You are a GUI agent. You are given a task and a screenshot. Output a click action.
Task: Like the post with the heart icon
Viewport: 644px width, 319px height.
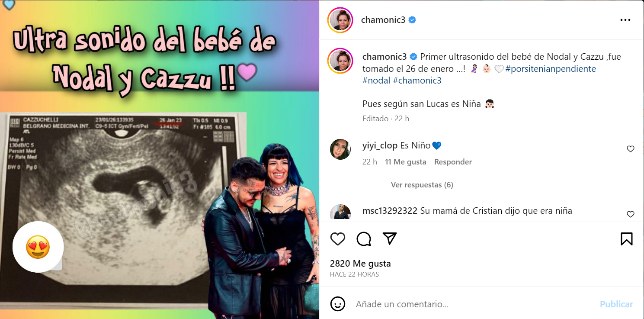[x=338, y=239]
